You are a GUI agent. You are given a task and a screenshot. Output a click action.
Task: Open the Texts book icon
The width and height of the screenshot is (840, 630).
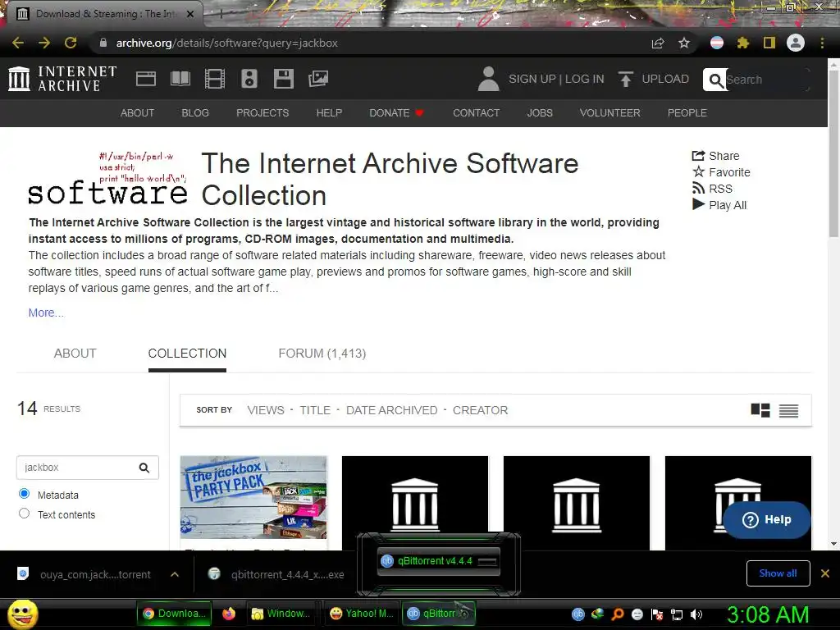click(x=180, y=79)
